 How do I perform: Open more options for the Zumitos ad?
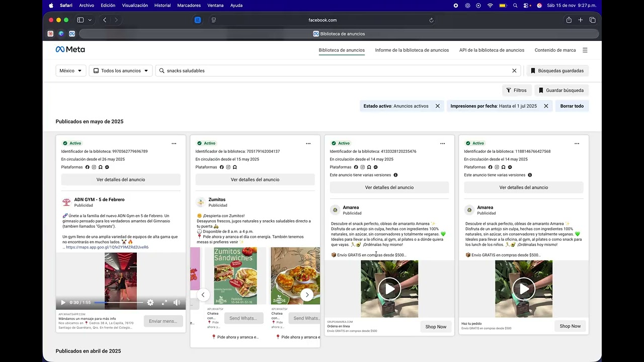308,143
